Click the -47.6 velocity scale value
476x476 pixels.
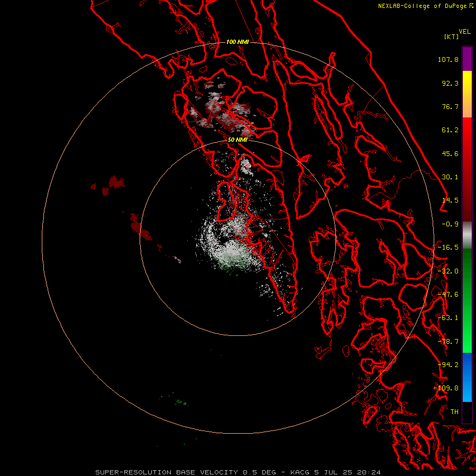point(448,295)
